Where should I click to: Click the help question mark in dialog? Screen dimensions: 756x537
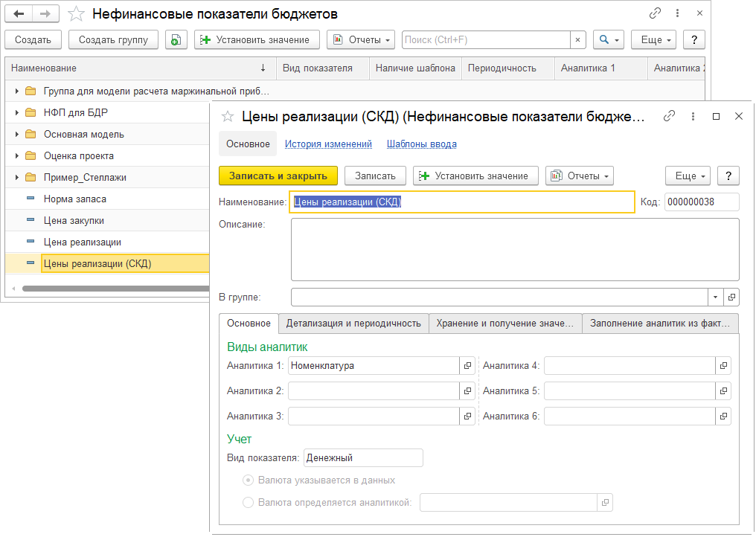tap(728, 176)
